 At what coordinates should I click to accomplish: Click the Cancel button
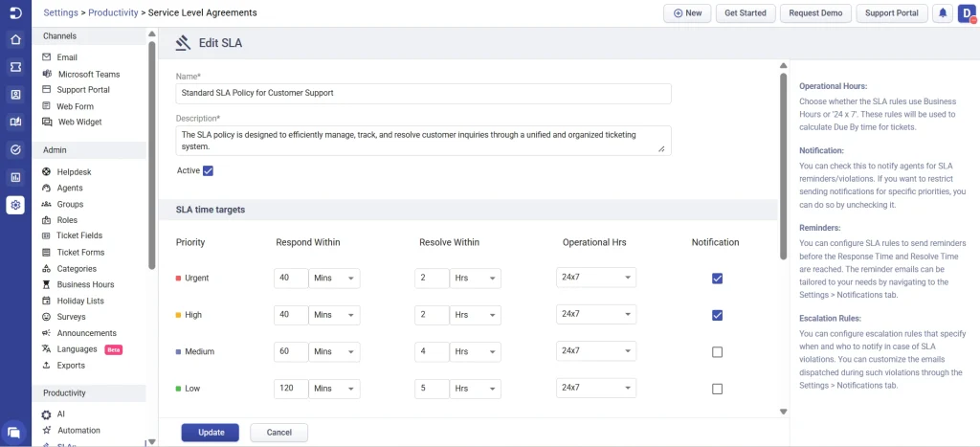279,433
